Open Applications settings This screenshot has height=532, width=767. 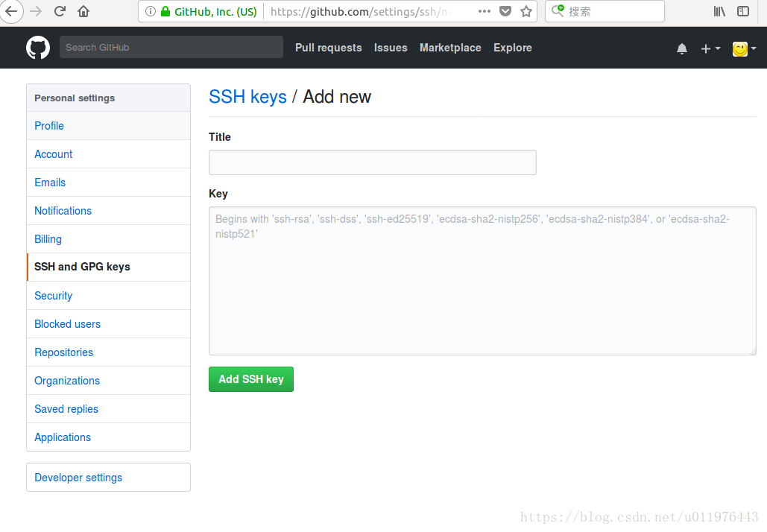pyautogui.click(x=108, y=437)
